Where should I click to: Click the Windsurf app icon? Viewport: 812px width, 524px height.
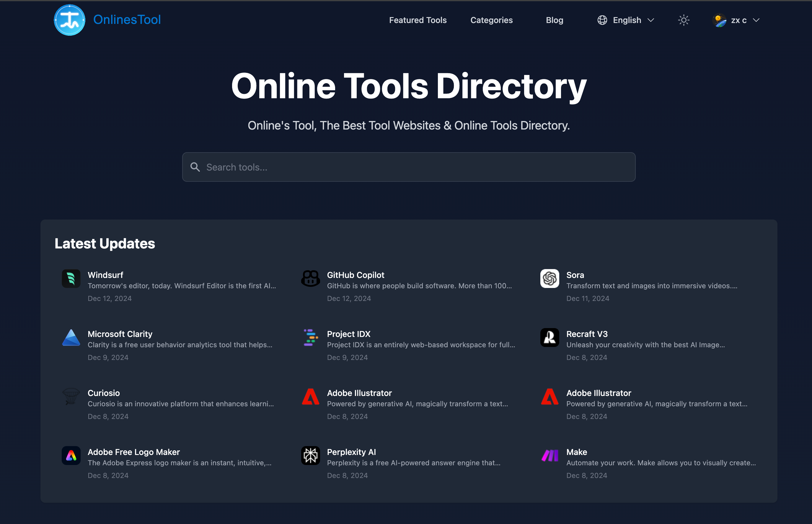[x=71, y=279]
